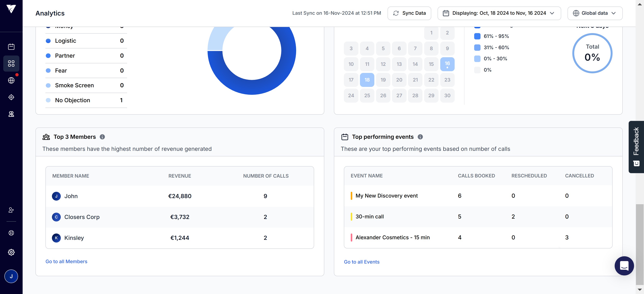Open the settings gear icon

pos(11,252)
